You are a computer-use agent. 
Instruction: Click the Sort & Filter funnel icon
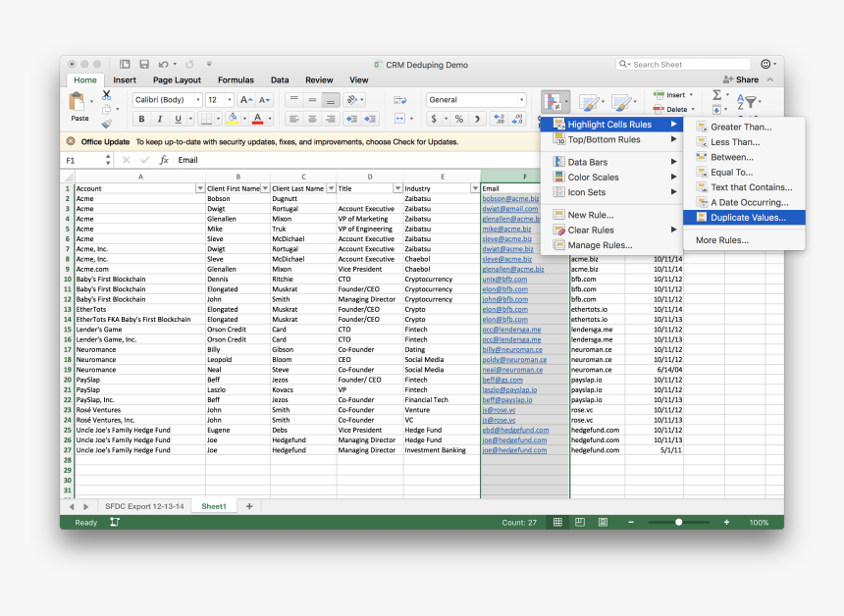click(747, 101)
